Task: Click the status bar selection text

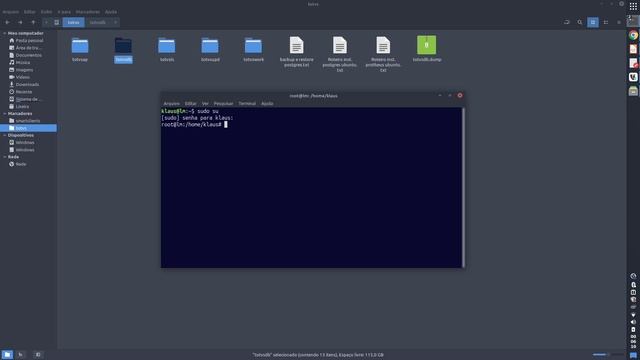Action: tap(318, 355)
